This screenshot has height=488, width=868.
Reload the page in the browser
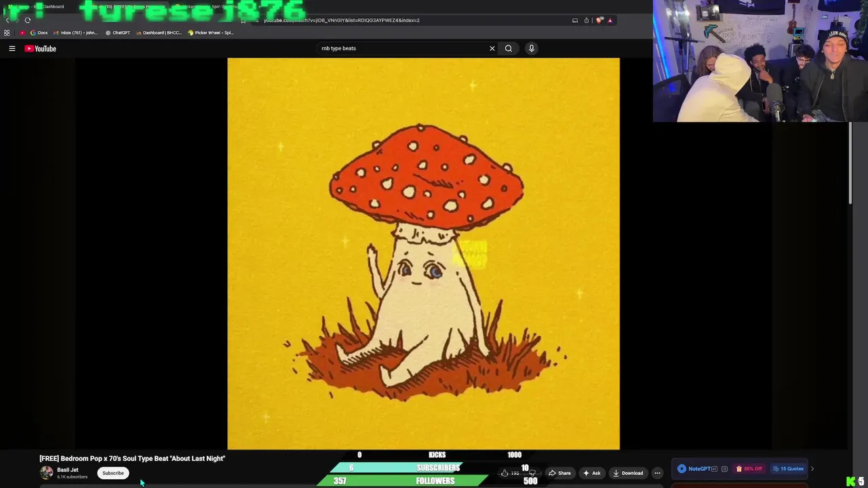[x=28, y=20]
